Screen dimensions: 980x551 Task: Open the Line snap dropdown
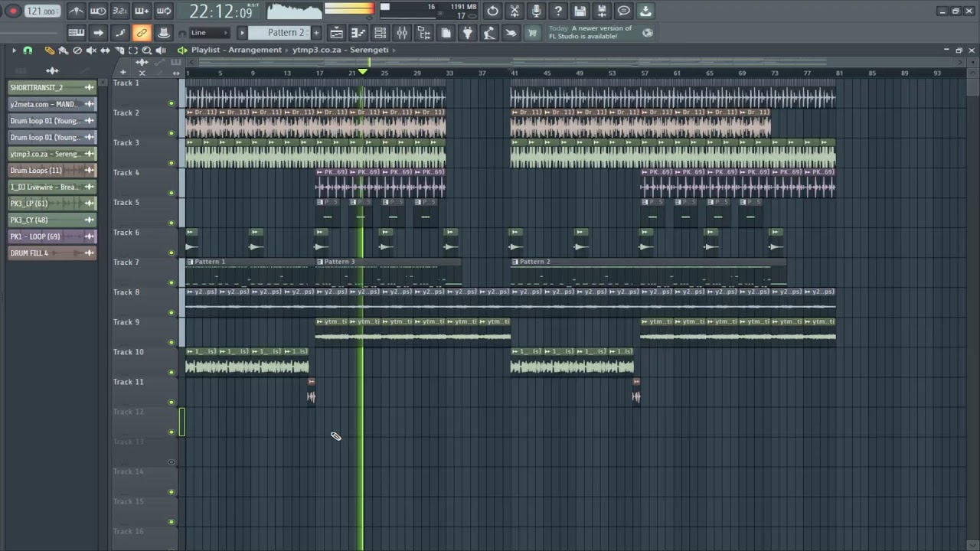(x=209, y=33)
